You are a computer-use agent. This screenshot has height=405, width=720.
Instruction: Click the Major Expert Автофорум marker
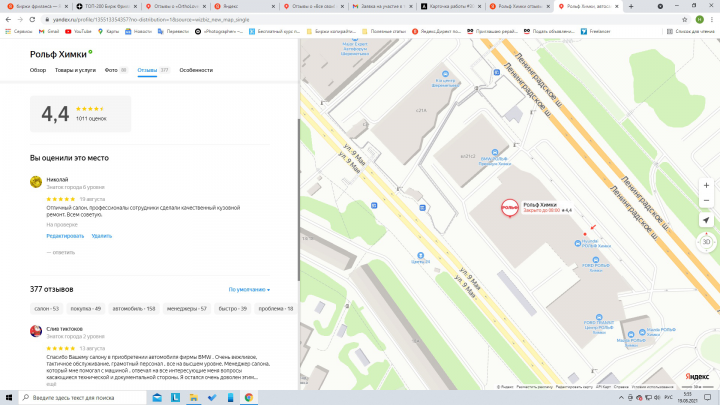[x=354, y=47]
